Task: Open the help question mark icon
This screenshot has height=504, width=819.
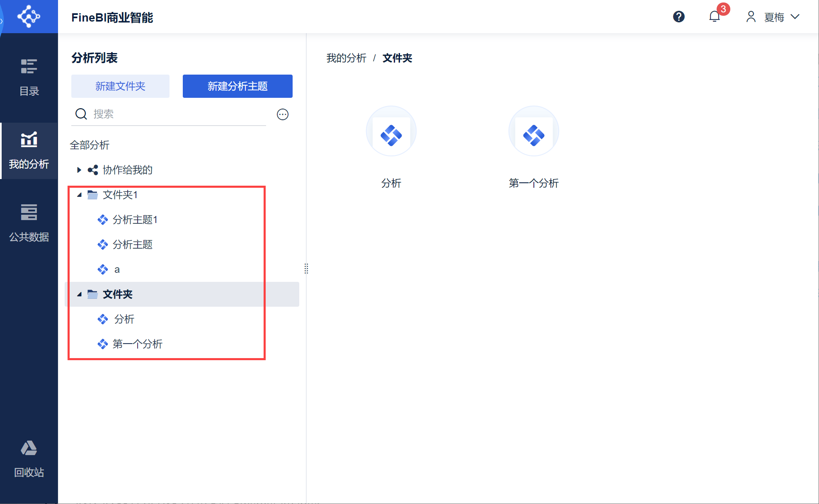Action: (678, 17)
